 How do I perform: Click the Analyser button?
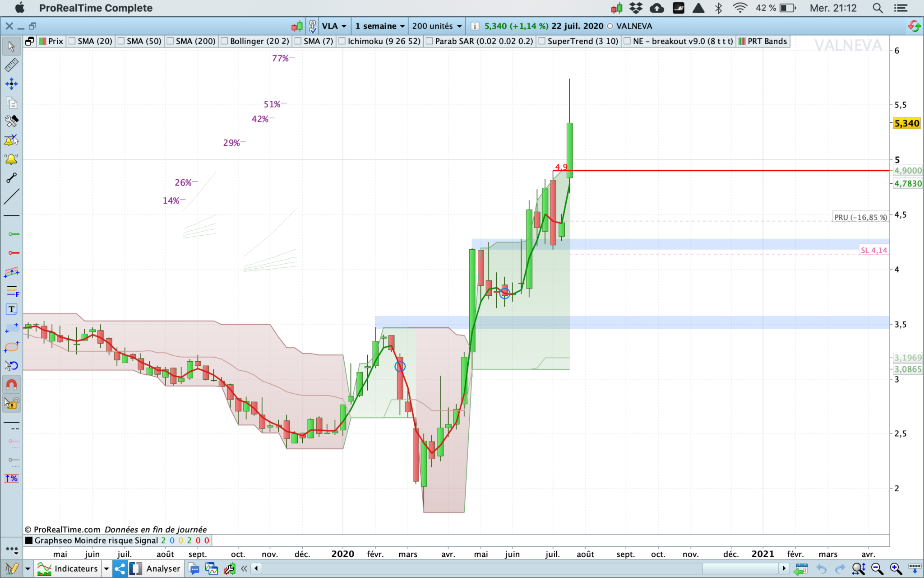(x=156, y=569)
